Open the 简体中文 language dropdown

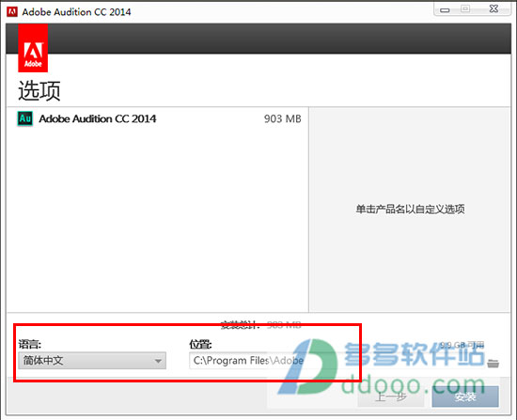pos(92,360)
